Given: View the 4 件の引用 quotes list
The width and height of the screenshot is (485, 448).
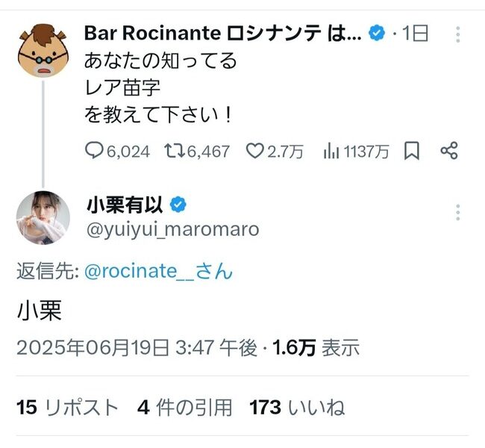Looking at the screenshot, I should [x=184, y=407].
